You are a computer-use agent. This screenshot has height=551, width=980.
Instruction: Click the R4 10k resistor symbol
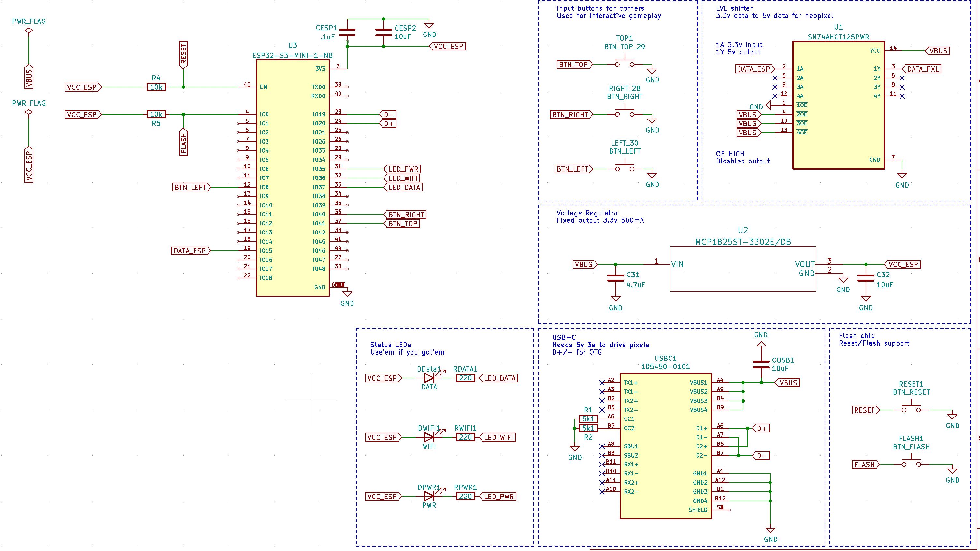click(156, 87)
